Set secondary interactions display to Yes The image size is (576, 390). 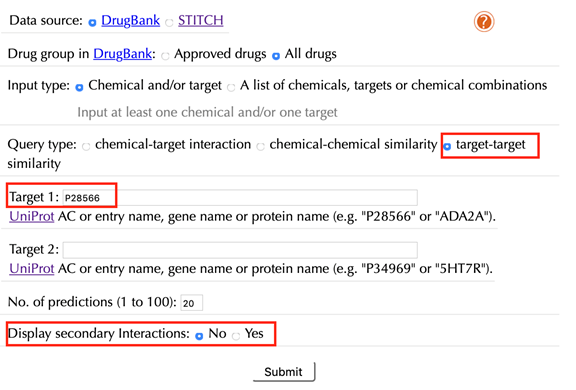tap(236, 336)
